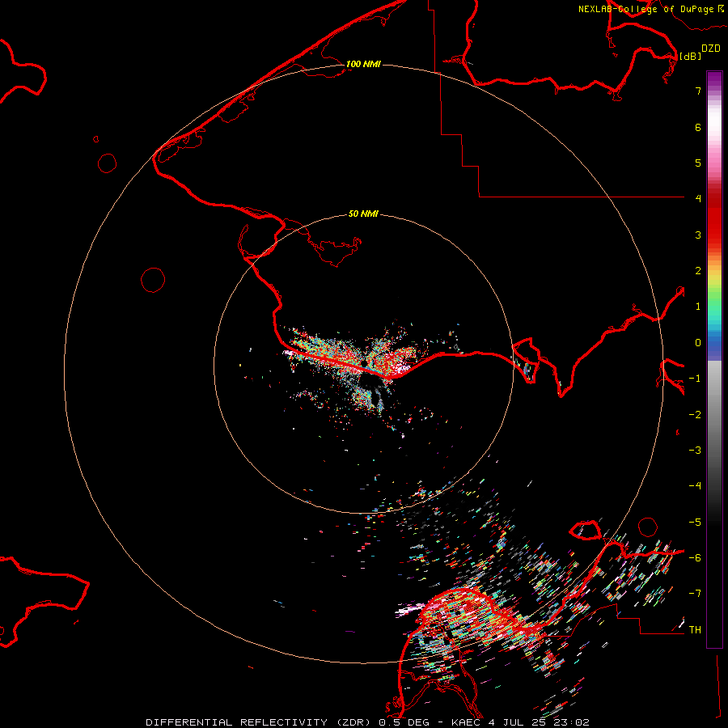
Task: Click the "6" value on the color scale
Action: pos(698,127)
